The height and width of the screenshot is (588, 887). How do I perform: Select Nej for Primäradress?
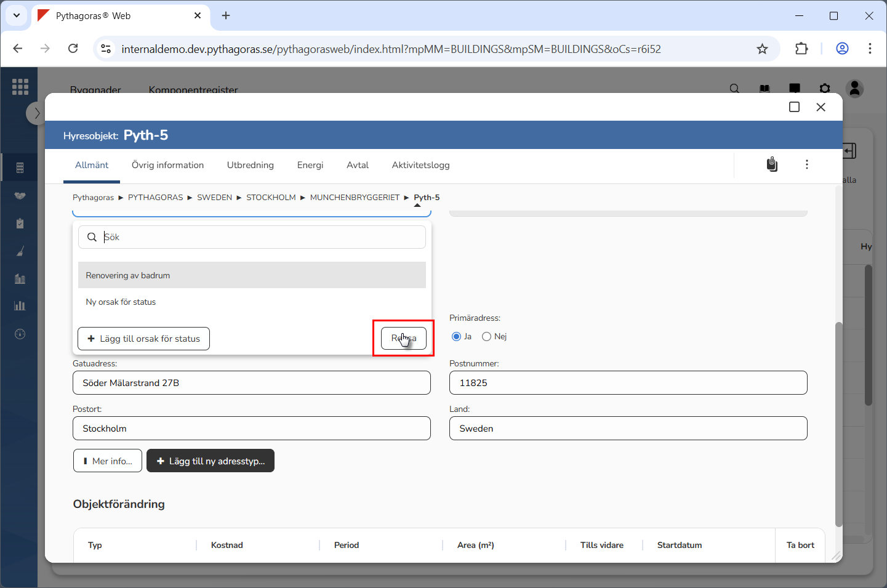click(487, 337)
